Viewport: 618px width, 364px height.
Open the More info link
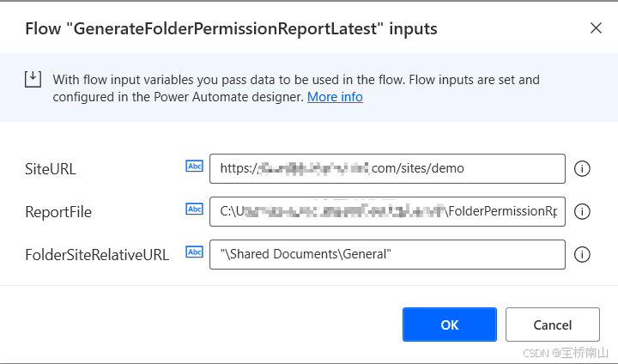point(335,97)
